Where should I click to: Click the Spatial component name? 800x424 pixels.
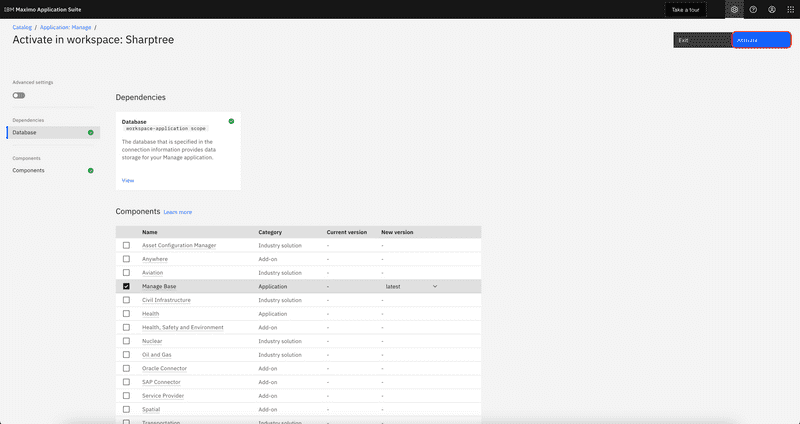point(151,409)
